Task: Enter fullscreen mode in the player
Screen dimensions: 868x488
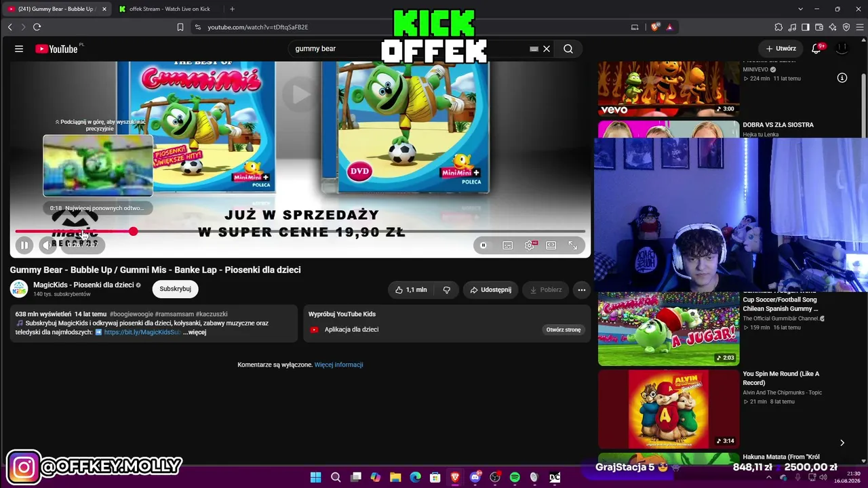Action: point(572,245)
